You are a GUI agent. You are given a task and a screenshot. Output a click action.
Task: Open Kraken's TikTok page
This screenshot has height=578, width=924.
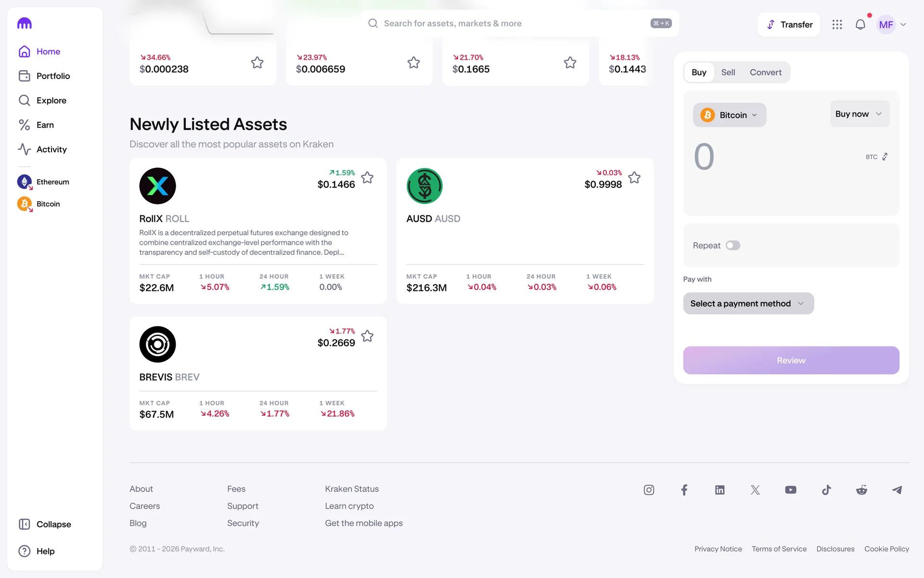(x=826, y=490)
